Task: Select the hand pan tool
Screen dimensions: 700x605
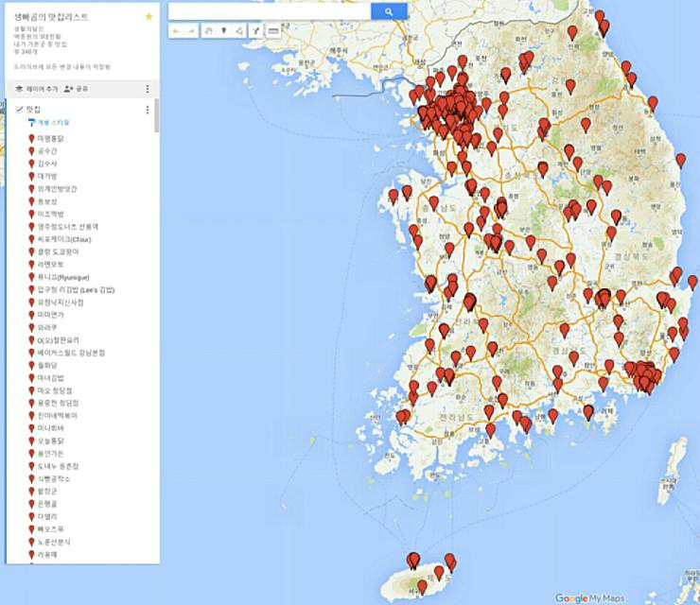Action: (209, 31)
